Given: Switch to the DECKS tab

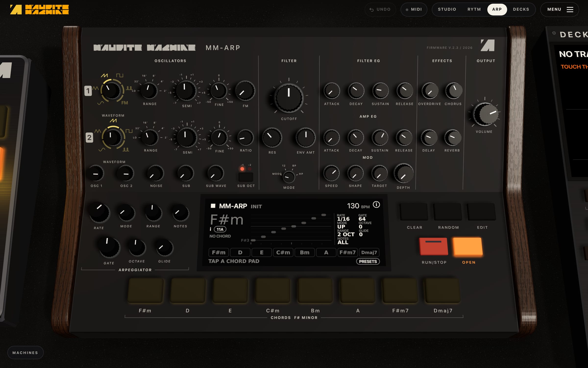Looking at the screenshot, I should [x=521, y=9].
